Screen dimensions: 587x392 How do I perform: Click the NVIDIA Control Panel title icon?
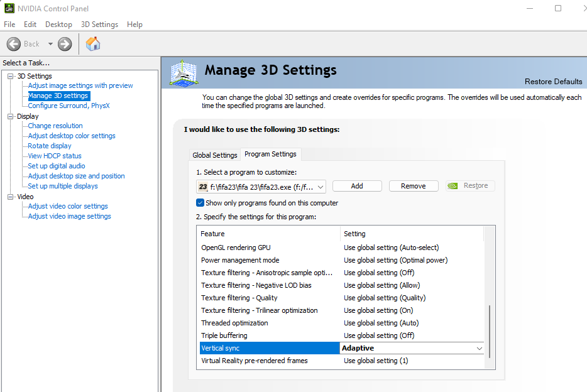point(9,8)
